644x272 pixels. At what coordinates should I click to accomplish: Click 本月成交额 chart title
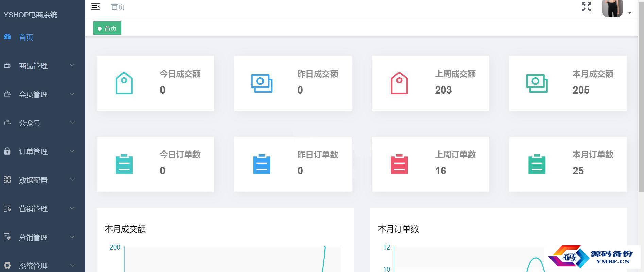click(x=125, y=229)
